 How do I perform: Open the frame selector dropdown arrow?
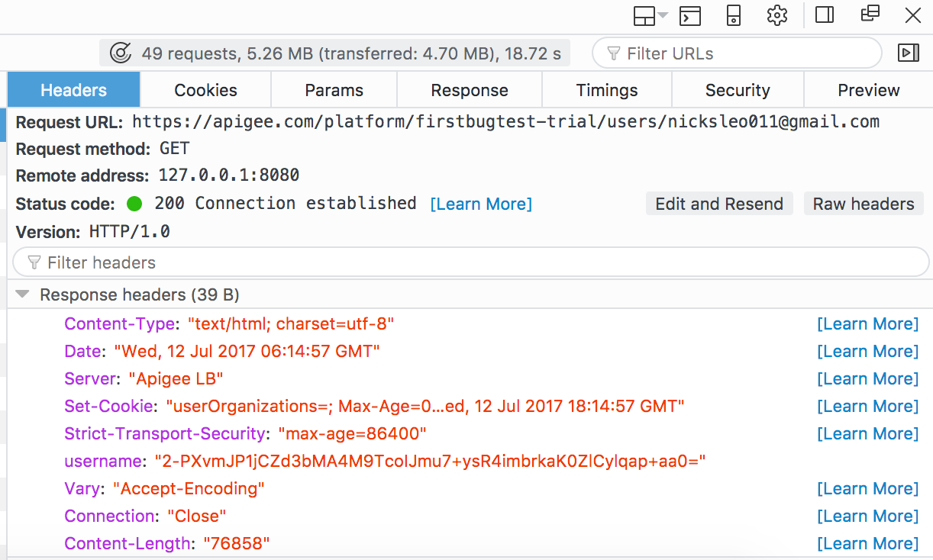[x=663, y=15]
